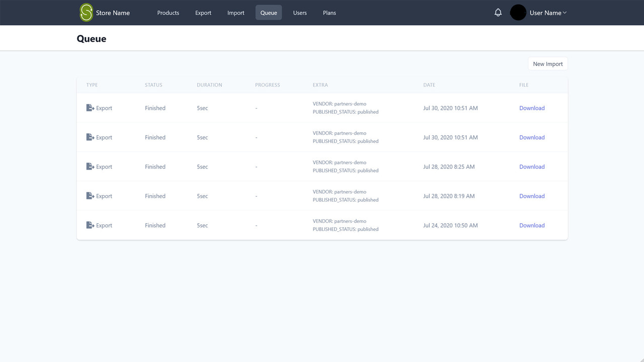The height and width of the screenshot is (362, 644).
Task: Click the DATE column header
Action: tap(429, 85)
